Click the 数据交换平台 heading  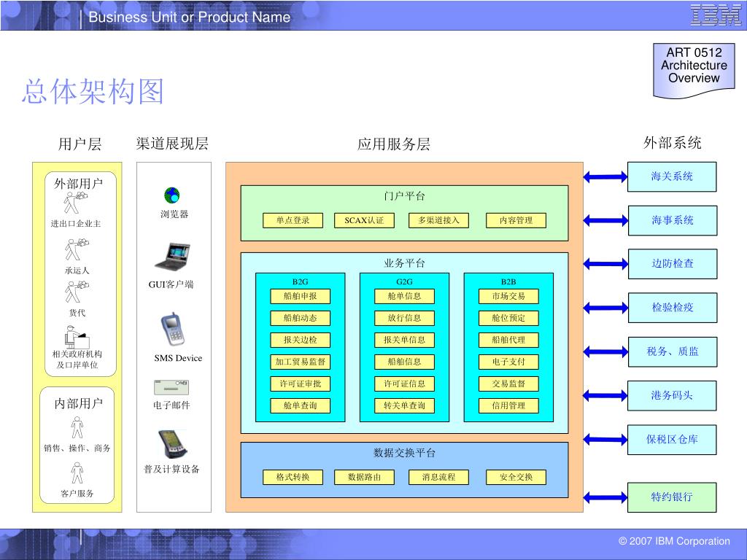pyautogui.click(x=404, y=453)
